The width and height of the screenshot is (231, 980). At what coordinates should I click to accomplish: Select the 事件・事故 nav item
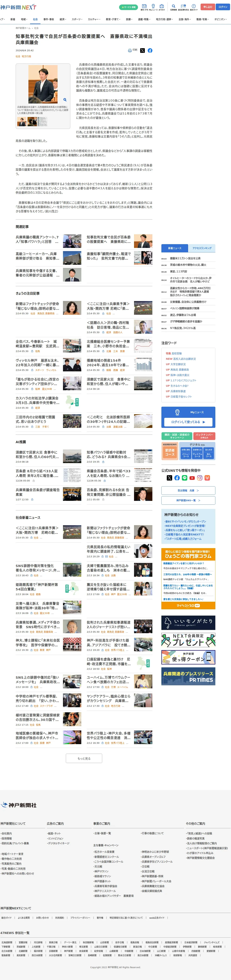tap(49, 19)
